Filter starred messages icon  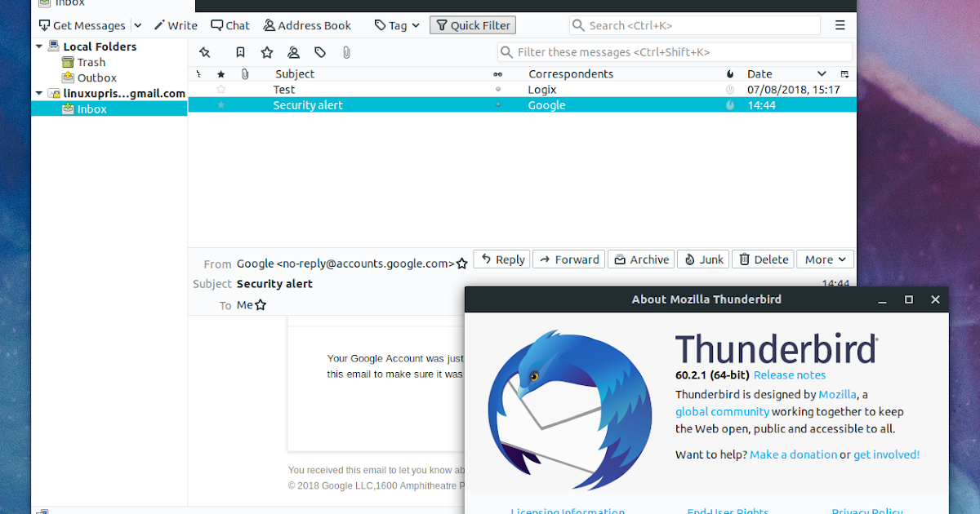click(267, 52)
